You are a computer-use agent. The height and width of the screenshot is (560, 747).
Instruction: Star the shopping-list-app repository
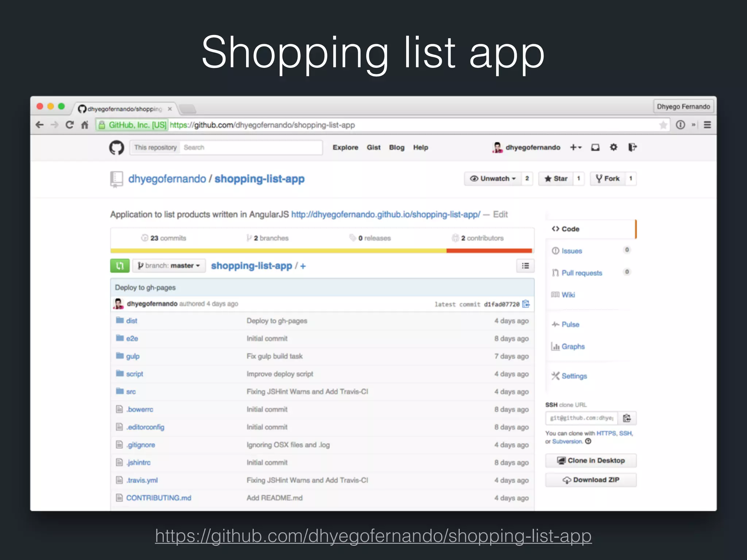click(556, 179)
